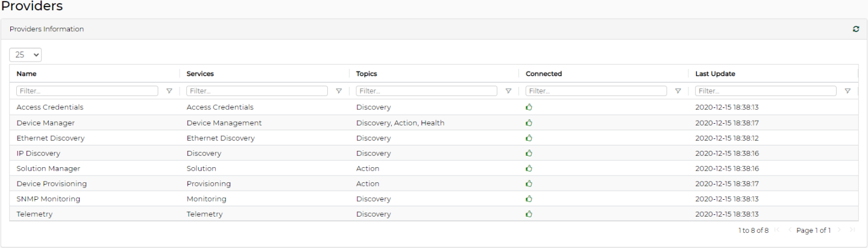
Task: Select the IP Discovery provider row
Action: tap(39, 153)
